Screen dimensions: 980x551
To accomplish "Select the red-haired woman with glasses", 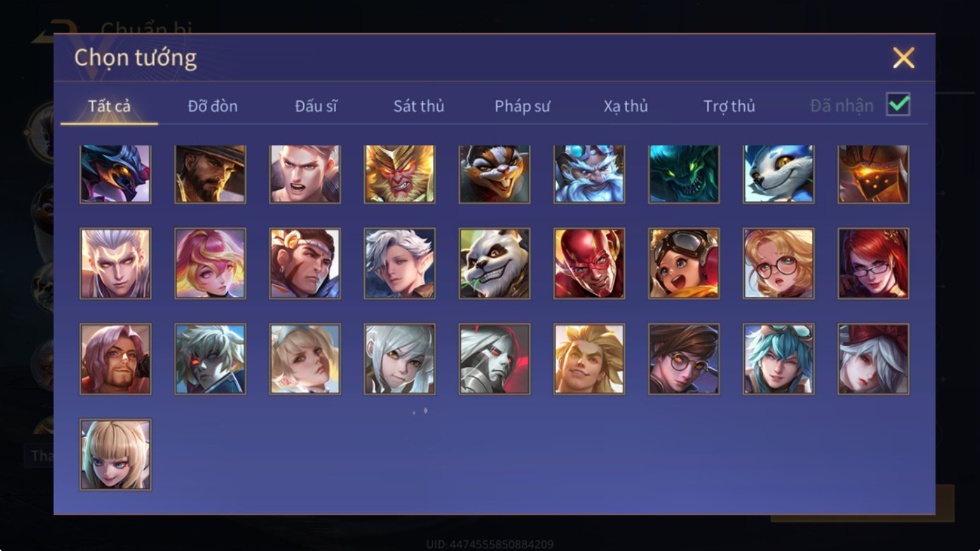I will 873,264.
